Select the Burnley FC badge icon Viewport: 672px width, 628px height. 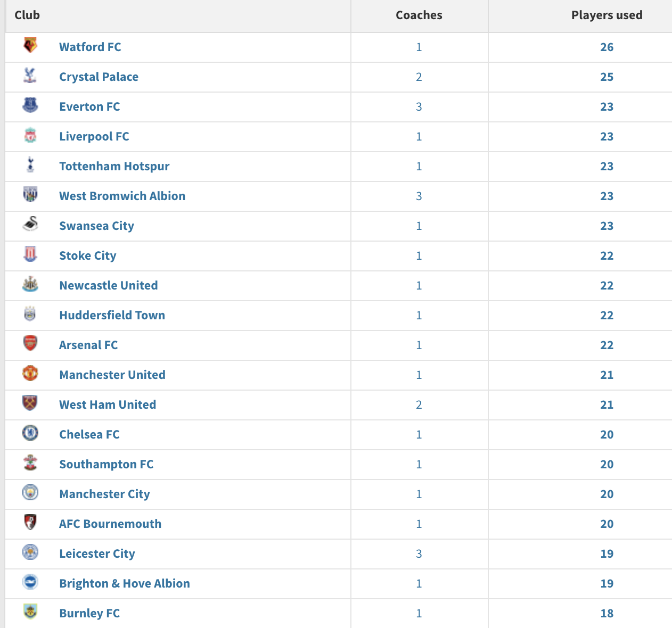[x=30, y=612]
